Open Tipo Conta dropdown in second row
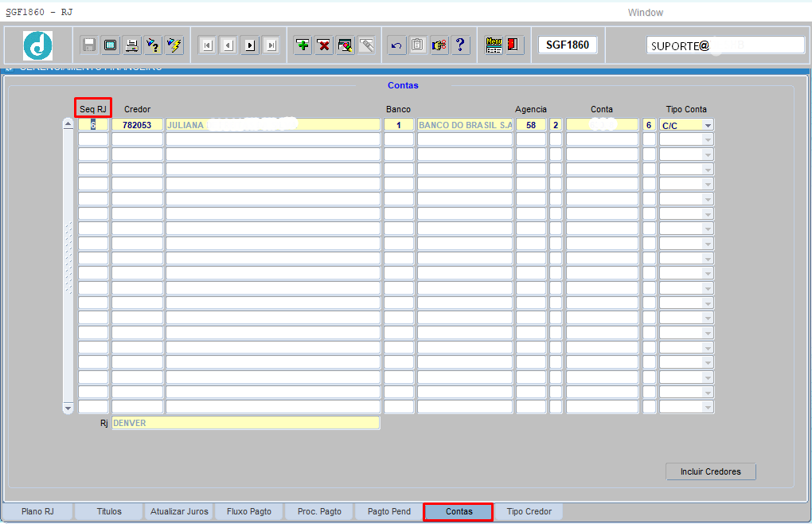 point(707,140)
